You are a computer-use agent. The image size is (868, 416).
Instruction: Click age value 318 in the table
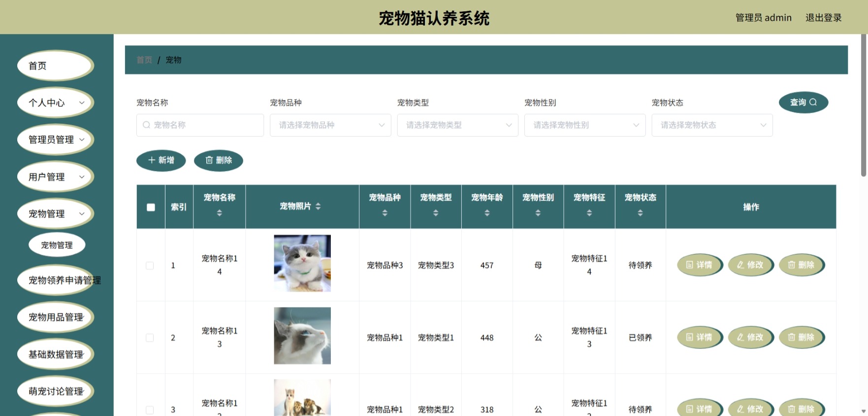487,410
